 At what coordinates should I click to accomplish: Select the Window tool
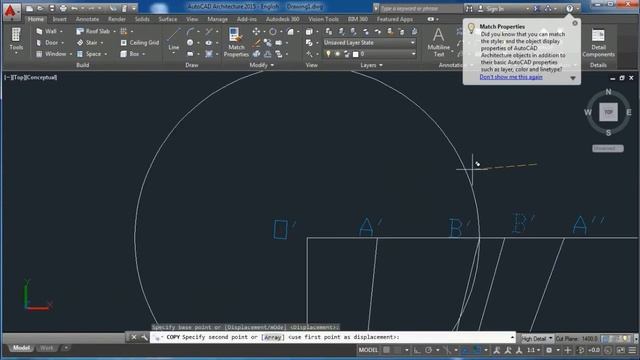point(51,54)
